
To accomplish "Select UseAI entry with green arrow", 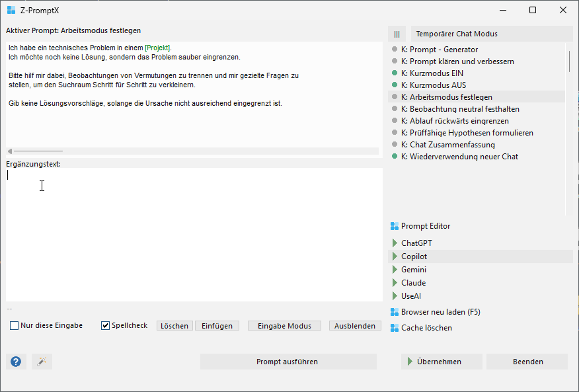I will 411,296.
